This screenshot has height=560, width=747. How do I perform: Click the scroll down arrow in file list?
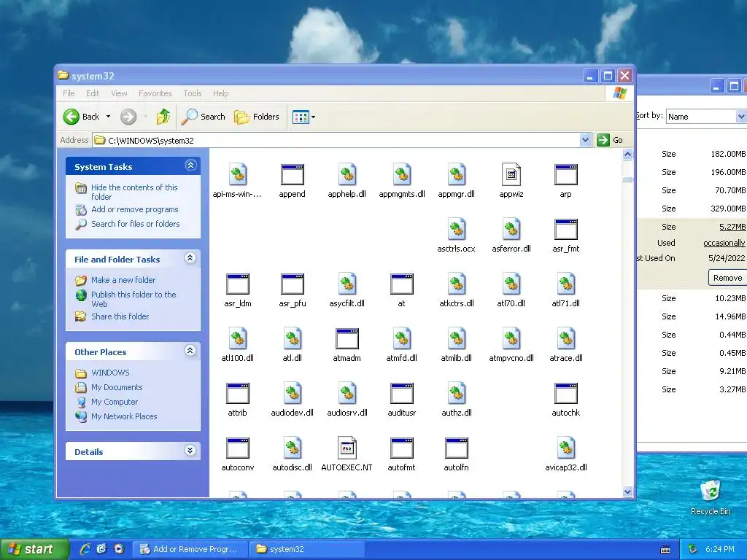[x=627, y=492]
